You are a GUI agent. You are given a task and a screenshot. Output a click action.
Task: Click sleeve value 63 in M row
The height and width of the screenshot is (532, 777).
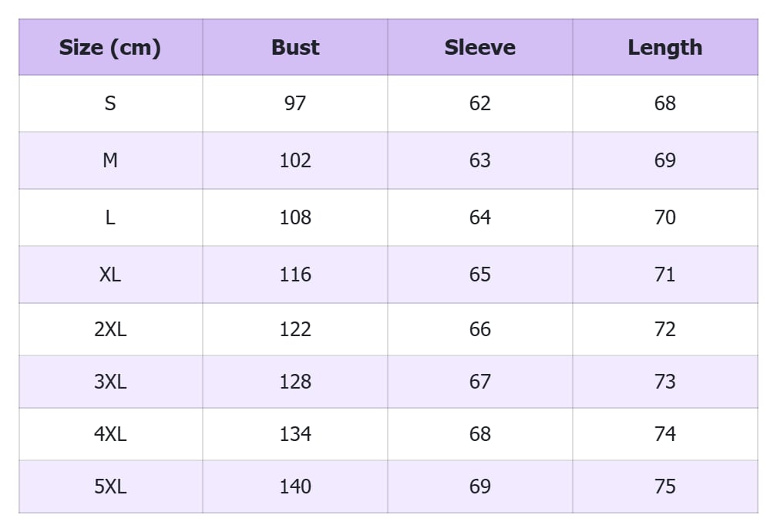tap(479, 160)
